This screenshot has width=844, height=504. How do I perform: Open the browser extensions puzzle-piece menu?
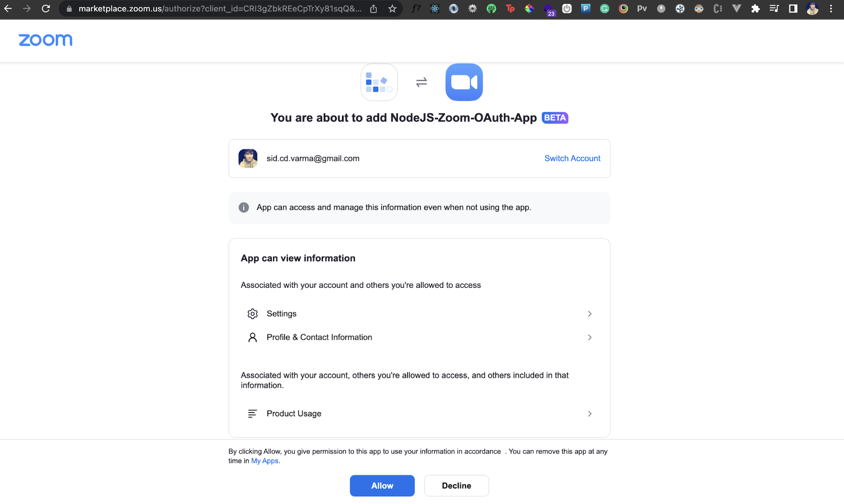(x=756, y=8)
